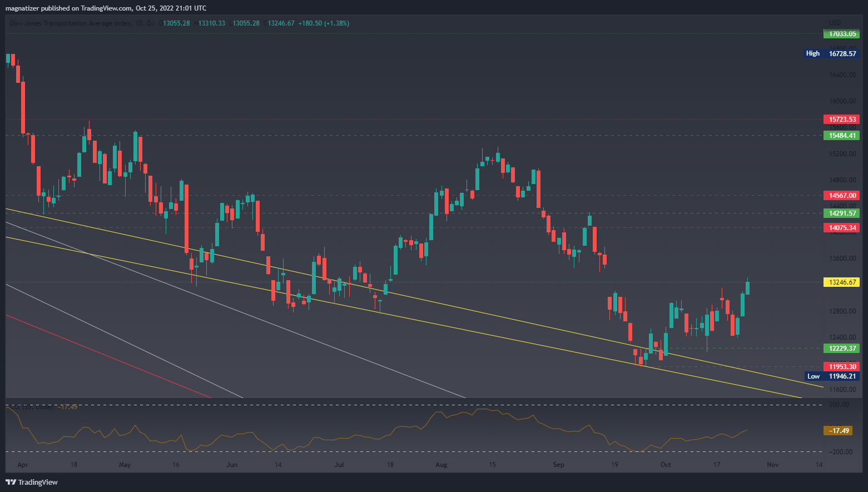Click the green 15484.41 level label
The image size is (868, 492).
click(x=841, y=136)
